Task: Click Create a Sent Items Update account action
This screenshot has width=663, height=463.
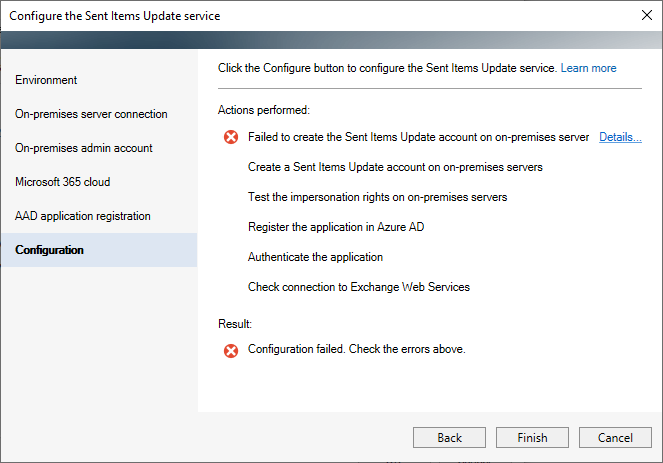Action: click(395, 167)
